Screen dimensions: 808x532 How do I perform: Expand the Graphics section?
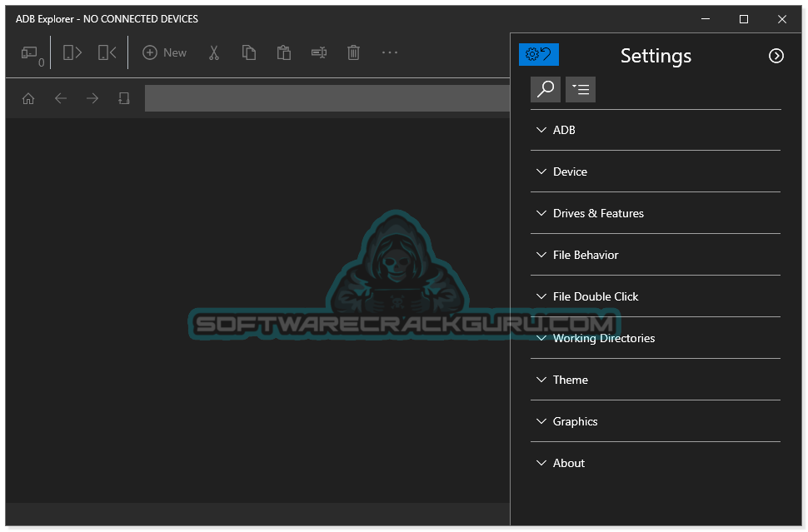coord(656,422)
